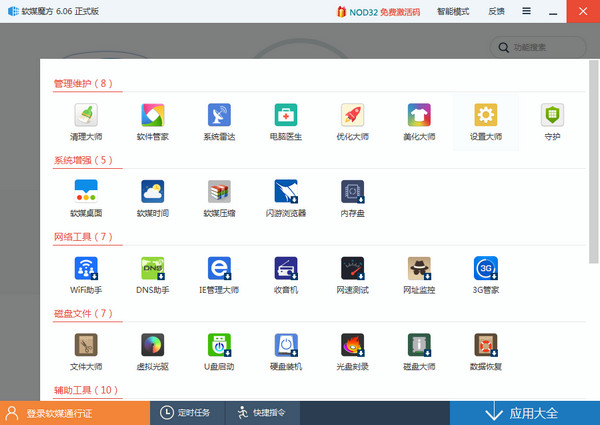Open 软媒压缩 archive tool
Viewport: 600px width, 425px height.
(219, 199)
